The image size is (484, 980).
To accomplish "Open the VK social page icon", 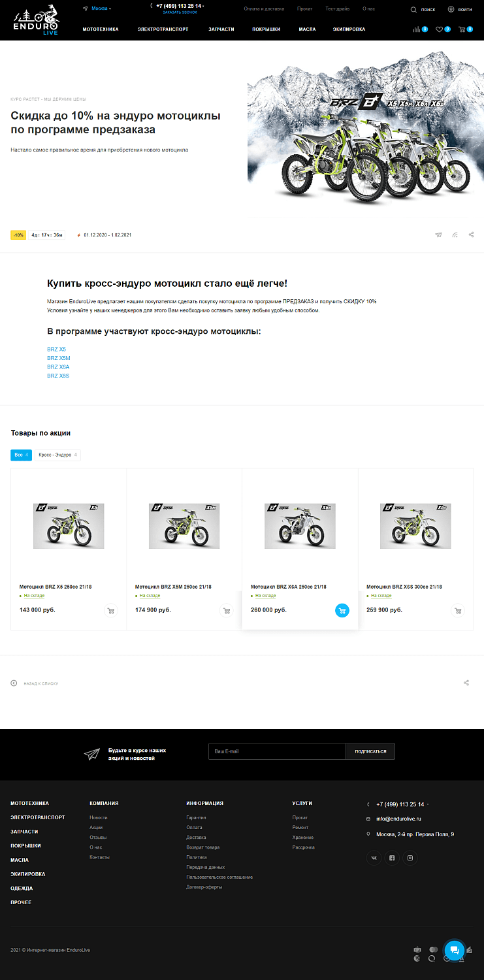I will [374, 858].
